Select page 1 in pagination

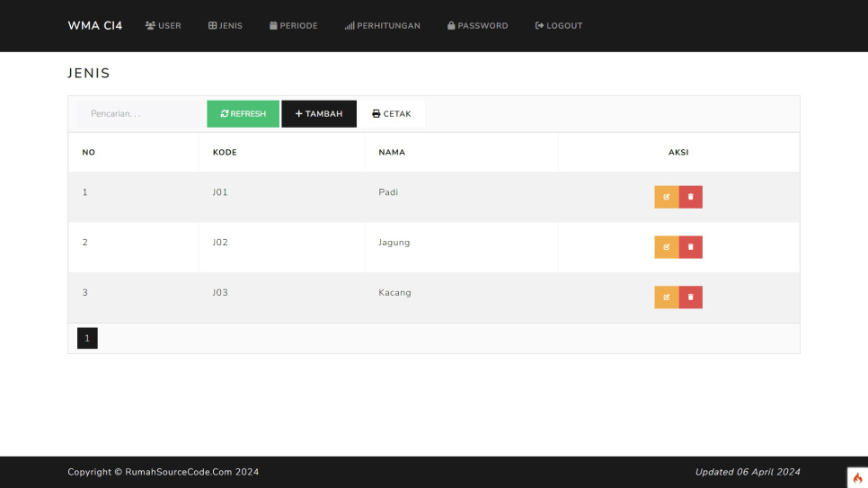click(x=87, y=339)
